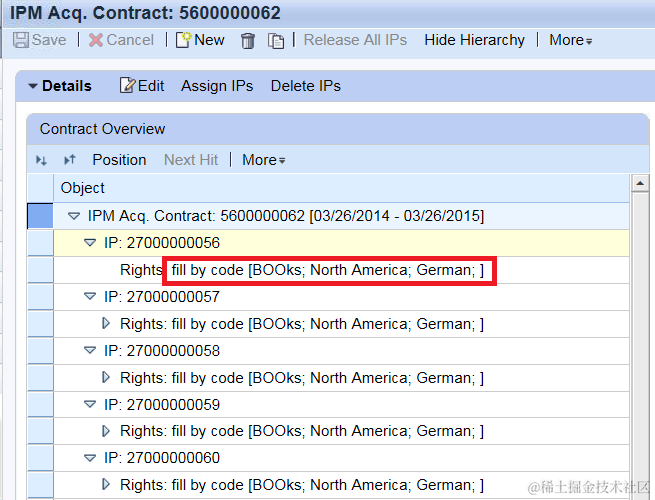Collapse the IP: 27000000059 node
The width and height of the screenshot is (655, 500).
90,404
